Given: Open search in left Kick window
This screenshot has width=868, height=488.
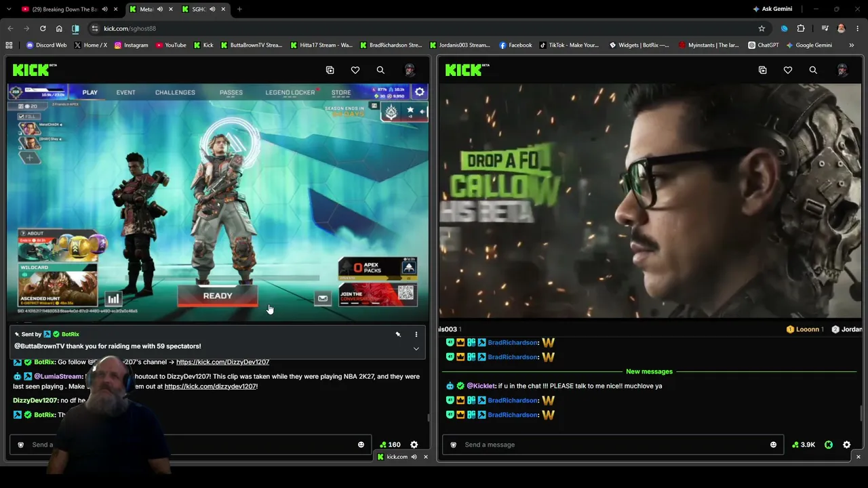Looking at the screenshot, I should pos(380,70).
